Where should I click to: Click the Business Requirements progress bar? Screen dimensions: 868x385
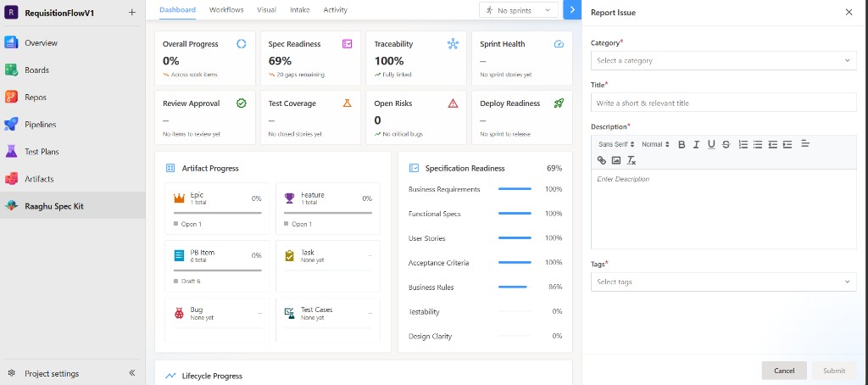click(515, 189)
